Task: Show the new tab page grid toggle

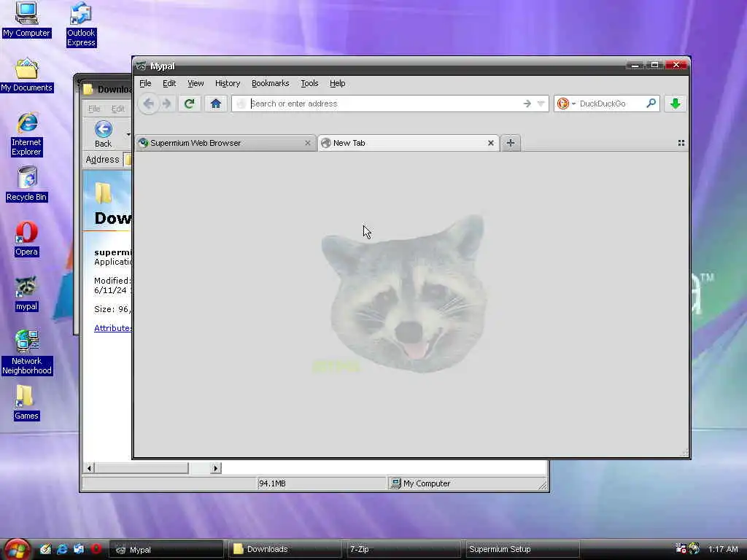Action: click(x=681, y=143)
